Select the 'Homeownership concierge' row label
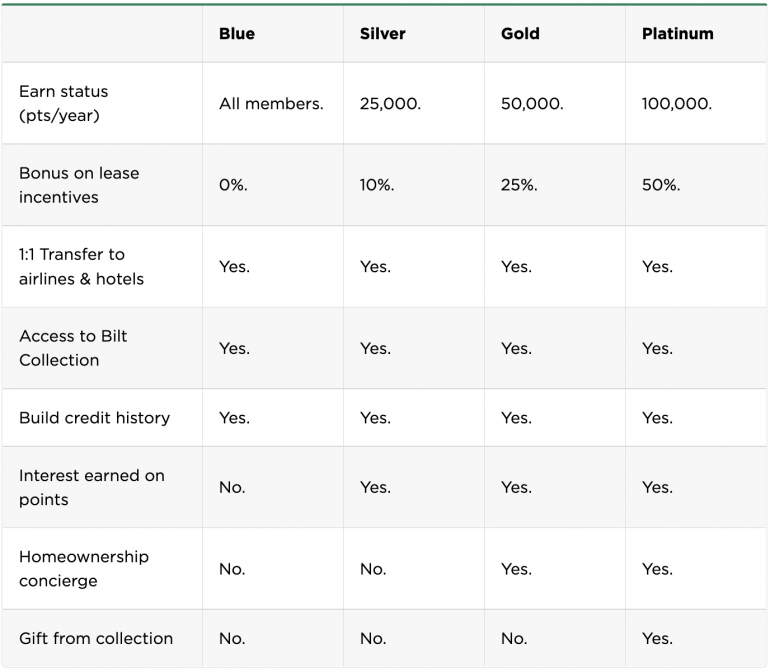Screen dimensions: 770x672 pos(83,569)
